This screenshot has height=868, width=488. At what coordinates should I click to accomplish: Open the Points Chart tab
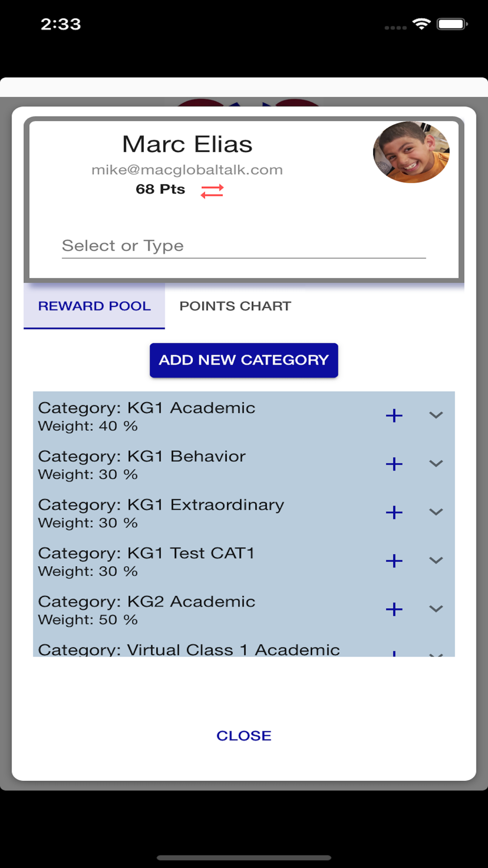(235, 306)
